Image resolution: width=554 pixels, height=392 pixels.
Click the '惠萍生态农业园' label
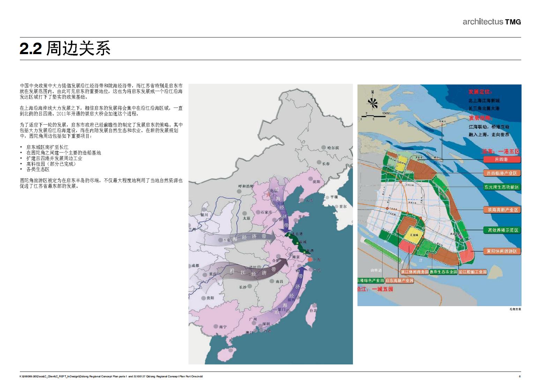[x=443, y=272]
